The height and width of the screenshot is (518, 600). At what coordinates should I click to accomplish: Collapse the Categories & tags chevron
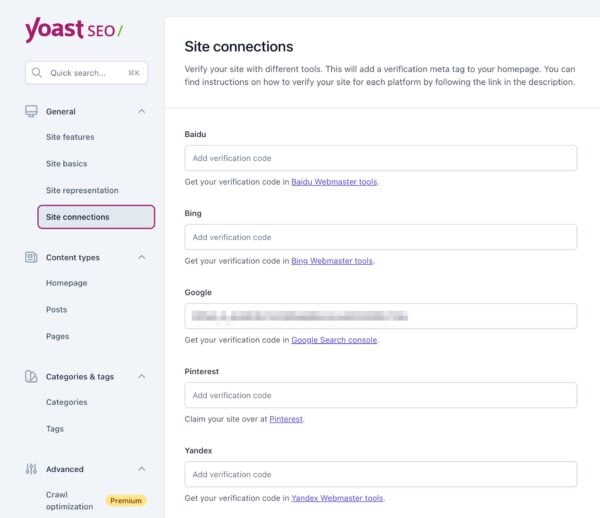coord(141,376)
